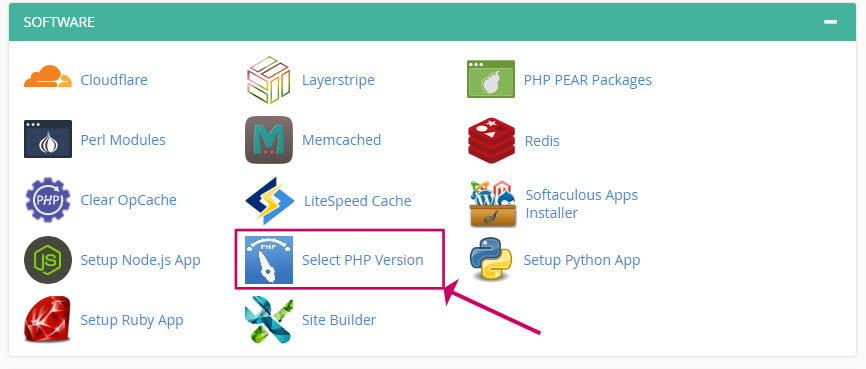Click the Perl Modules link
This screenshot has width=866, height=369.
[x=123, y=140]
